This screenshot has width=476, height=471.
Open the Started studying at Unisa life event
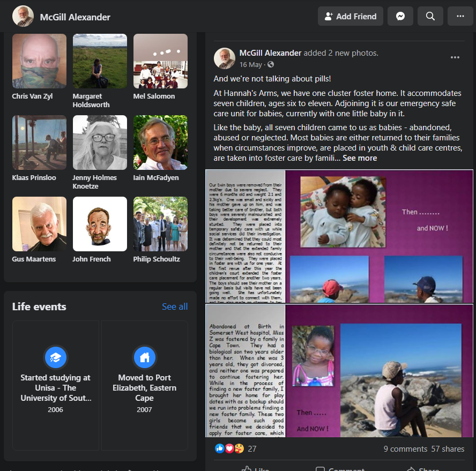(x=56, y=385)
